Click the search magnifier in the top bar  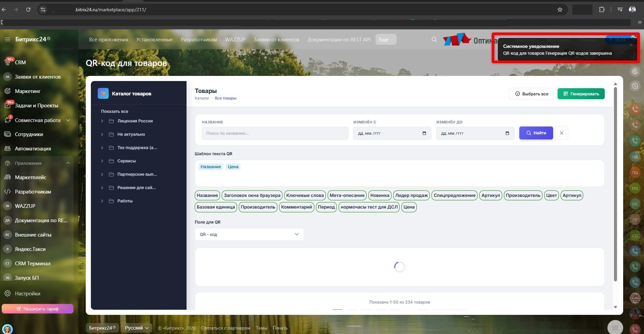tap(434, 40)
